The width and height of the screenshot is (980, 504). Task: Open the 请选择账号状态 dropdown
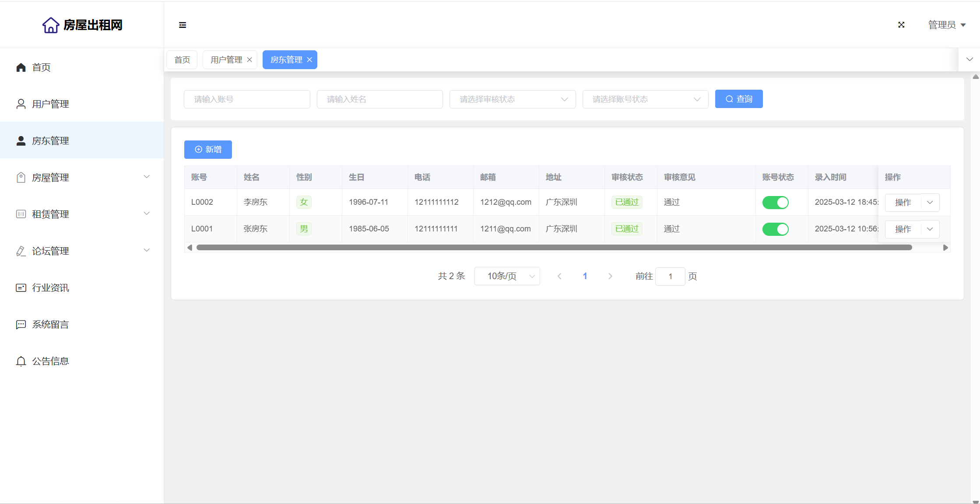[x=645, y=99]
